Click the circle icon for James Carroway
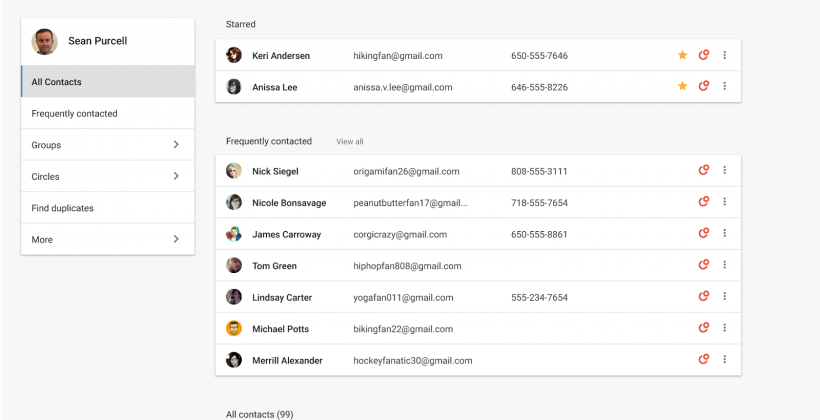820x420 pixels. point(704,234)
